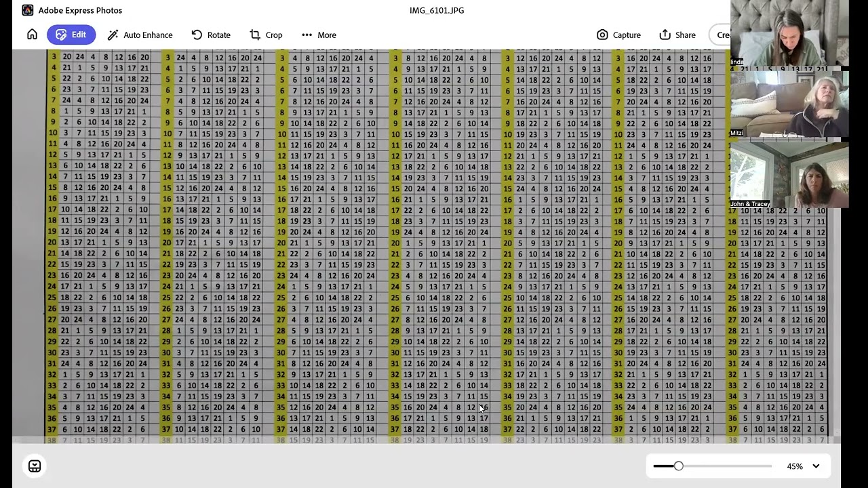Click the IMG_6101.JPG file title
The width and height of the screenshot is (868, 488).
pos(437,10)
